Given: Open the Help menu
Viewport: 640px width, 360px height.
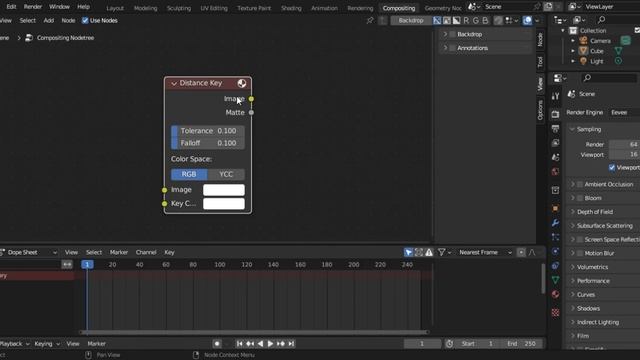Looking at the screenshot, I should click(x=84, y=7).
